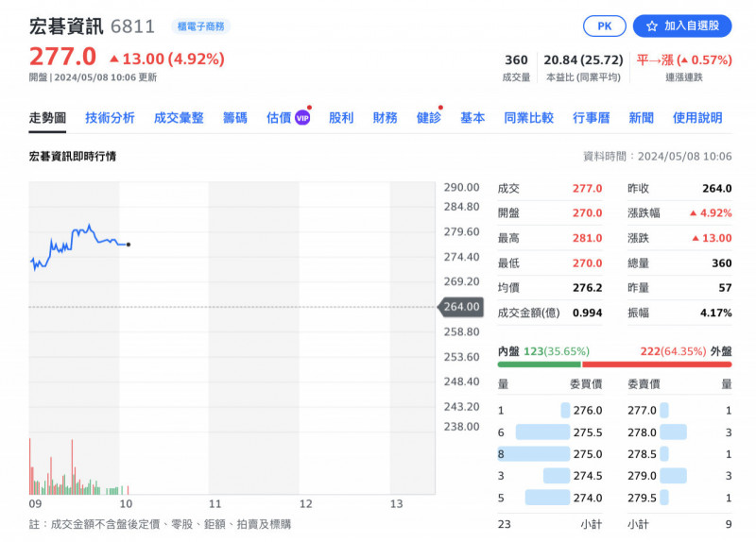Click the intraday price line chart
The width and height of the screenshot is (756, 542).
79,246
